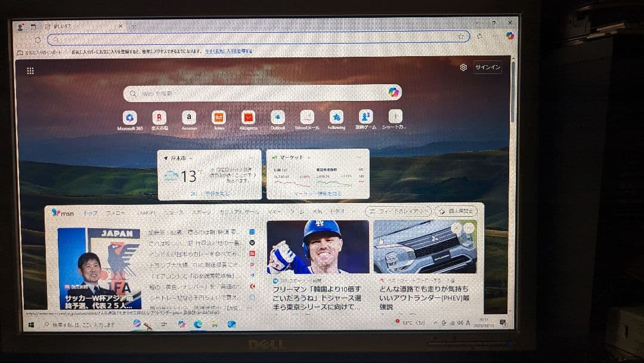Viewport: 644px width, 363px height.
Task: Open the app launcher grid icon
Action: tap(30, 70)
